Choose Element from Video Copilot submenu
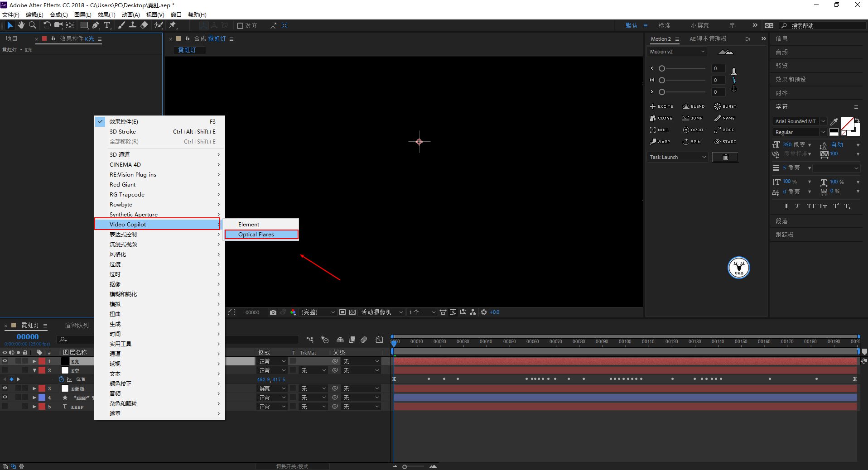Screen dimensions: 868x470 click(261, 225)
